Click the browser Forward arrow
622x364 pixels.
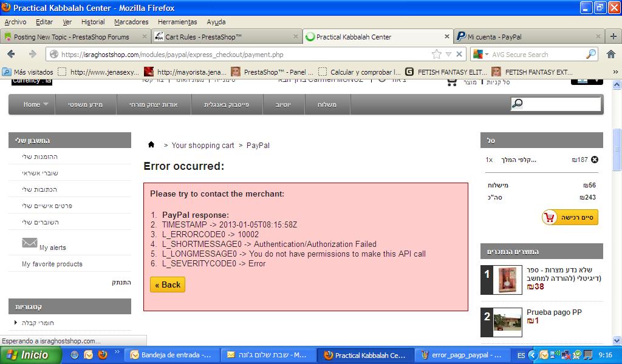33,54
